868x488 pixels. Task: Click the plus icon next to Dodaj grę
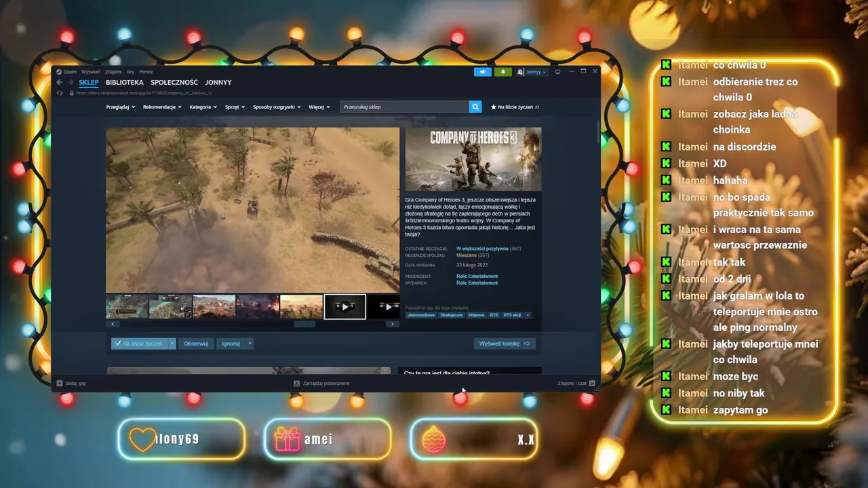click(60, 384)
